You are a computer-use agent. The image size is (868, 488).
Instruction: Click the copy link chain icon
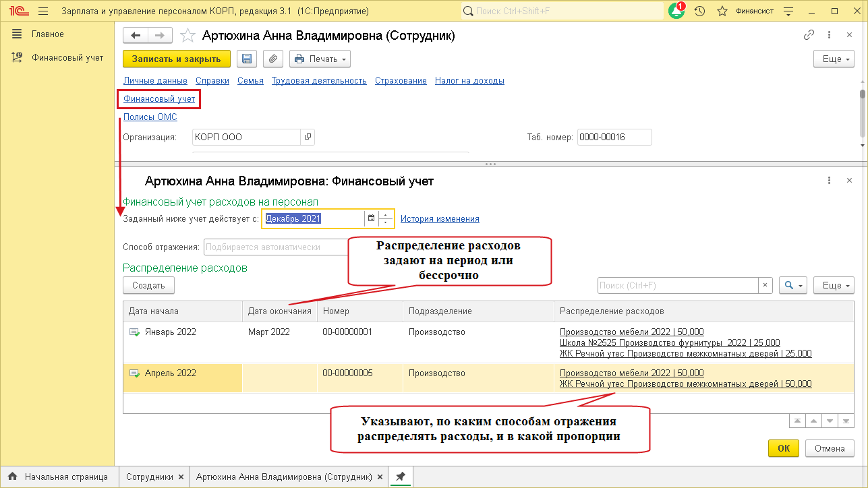pos(809,36)
